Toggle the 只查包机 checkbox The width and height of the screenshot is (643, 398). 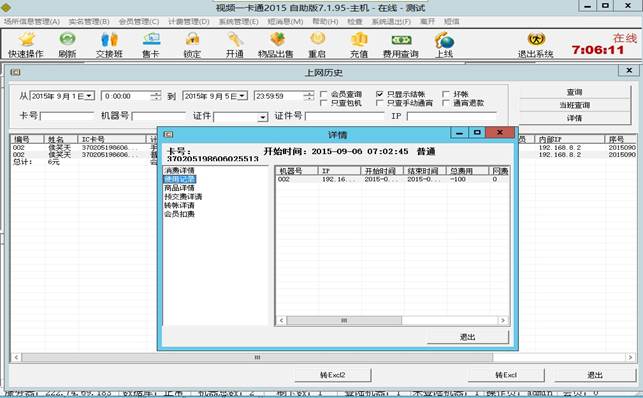[x=324, y=103]
